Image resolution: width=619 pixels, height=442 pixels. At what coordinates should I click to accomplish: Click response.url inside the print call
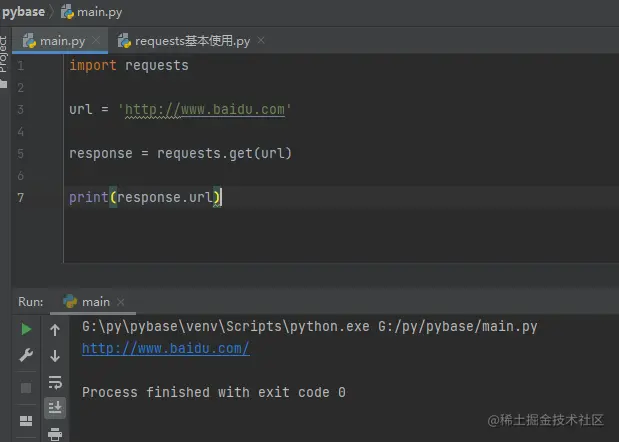click(x=165, y=197)
